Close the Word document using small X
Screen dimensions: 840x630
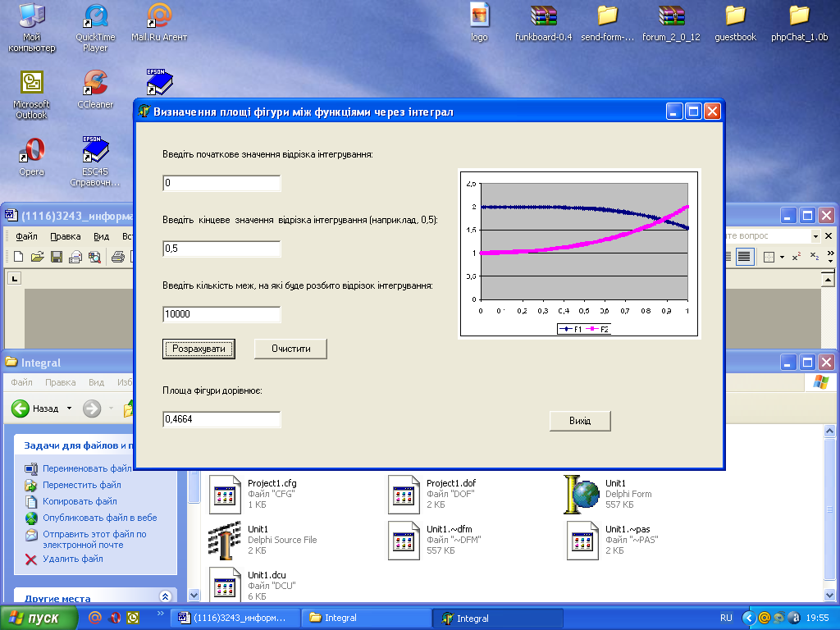pyautogui.click(x=829, y=235)
